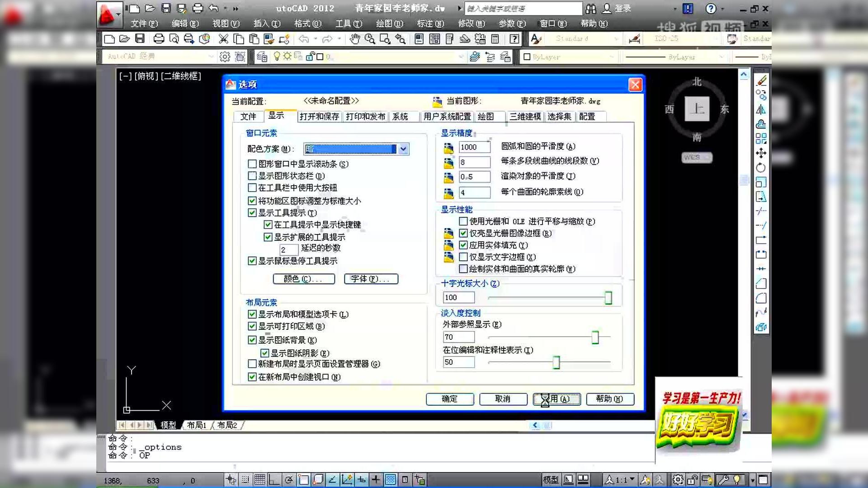Image resolution: width=868 pixels, height=488 pixels.
Task: Expand the workspace dropdown showing AutoCAD 经典
Action: coord(211,56)
